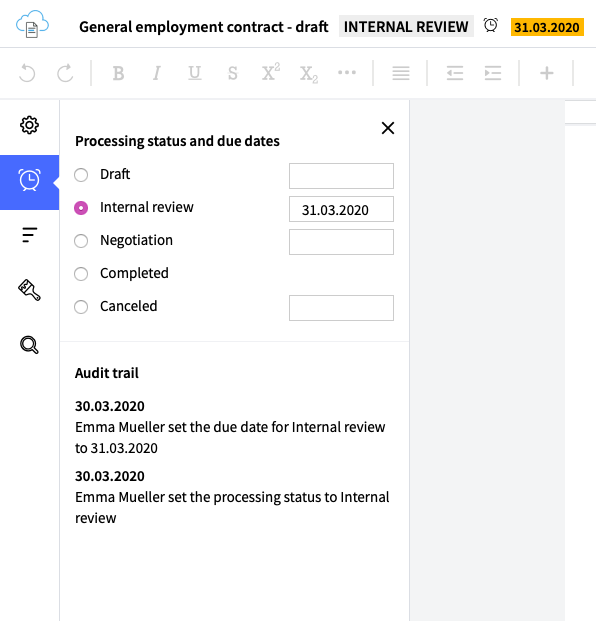Image resolution: width=596 pixels, height=621 pixels.
Task: Apply italic formatting
Action: tap(156, 73)
